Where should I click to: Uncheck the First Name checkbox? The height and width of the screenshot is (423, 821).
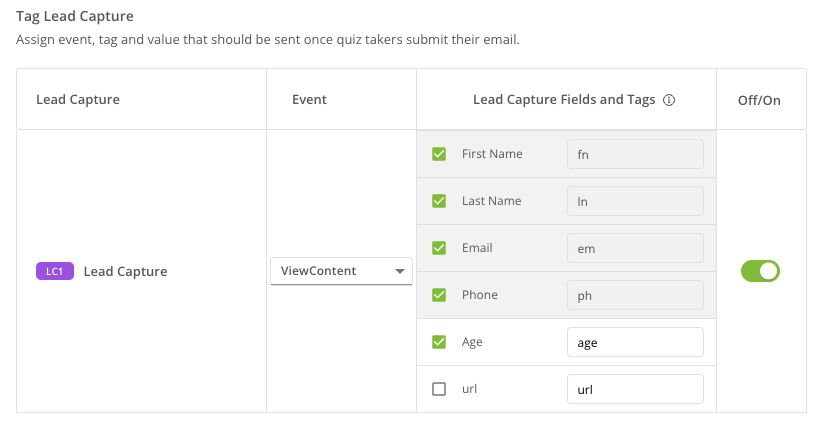pos(439,154)
